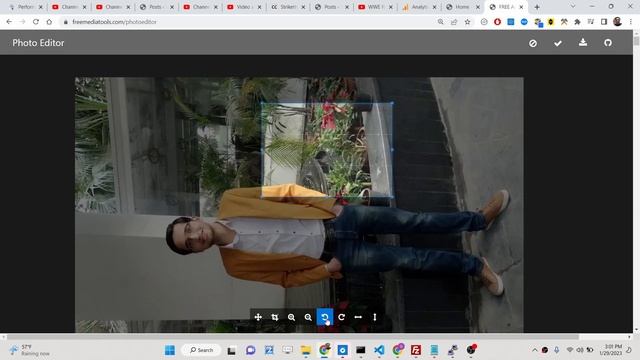Click the crossed tools extension icon

pyautogui.click(x=564, y=22)
